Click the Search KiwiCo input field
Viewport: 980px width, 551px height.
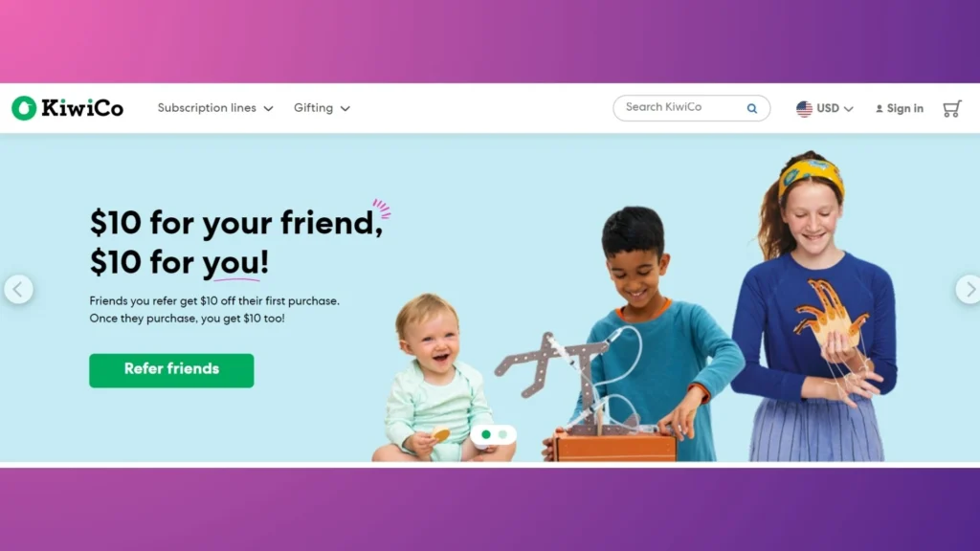pos(691,108)
